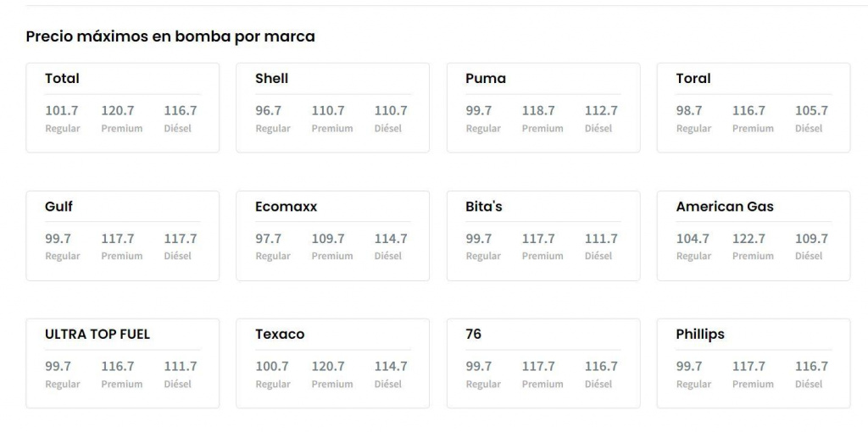Click the Diésel label in Puma card
Image resolution: width=868 pixels, height=432 pixels.
[598, 129]
